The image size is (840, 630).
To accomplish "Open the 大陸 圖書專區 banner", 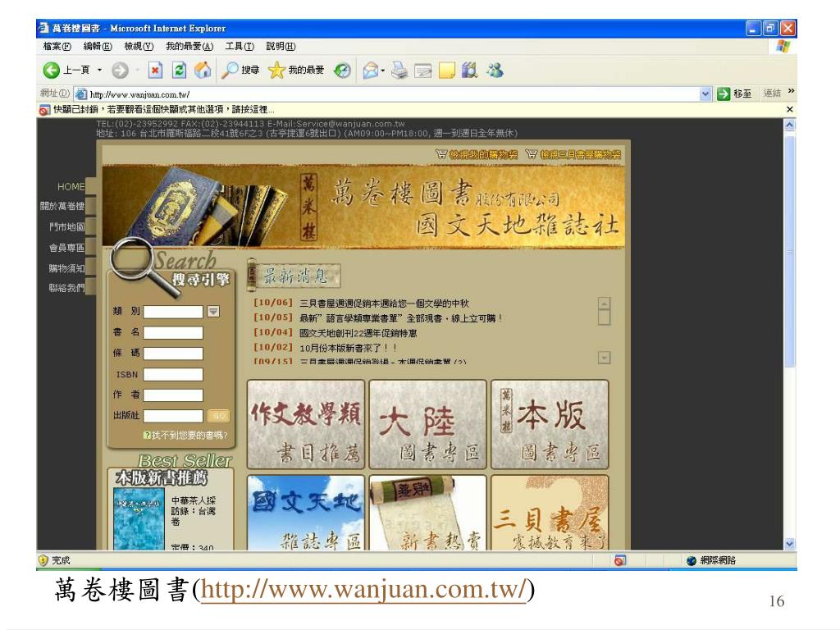I will click(x=428, y=424).
